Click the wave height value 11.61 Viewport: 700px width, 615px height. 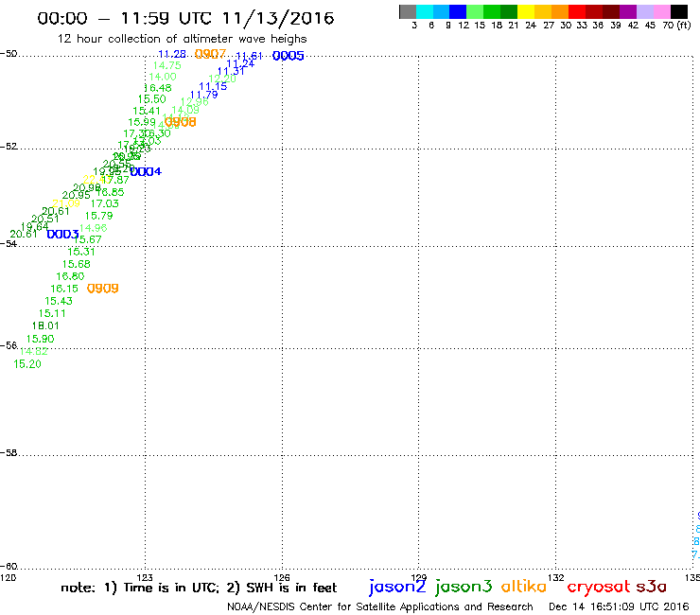click(249, 56)
